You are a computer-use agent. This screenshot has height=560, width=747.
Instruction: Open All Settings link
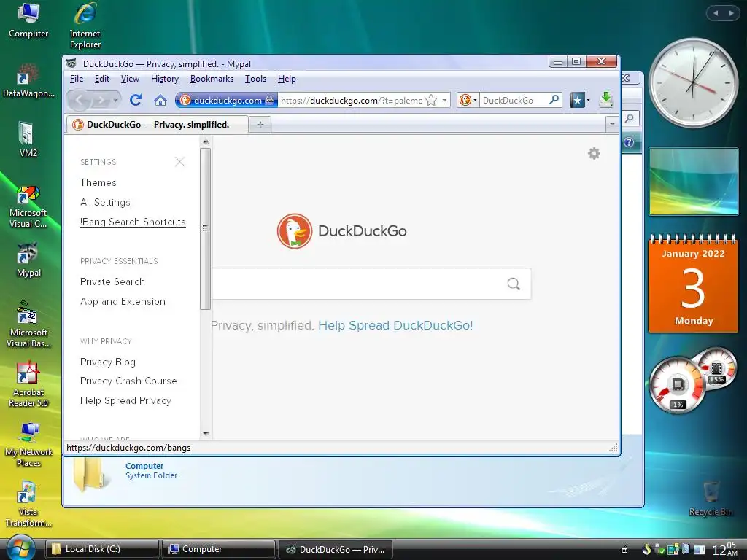click(x=105, y=202)
